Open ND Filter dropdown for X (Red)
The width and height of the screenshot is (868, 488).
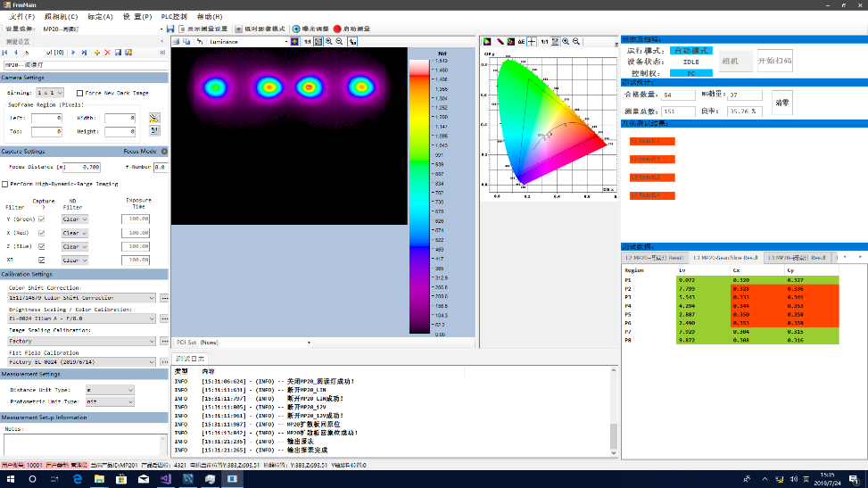tap(75, 233)
